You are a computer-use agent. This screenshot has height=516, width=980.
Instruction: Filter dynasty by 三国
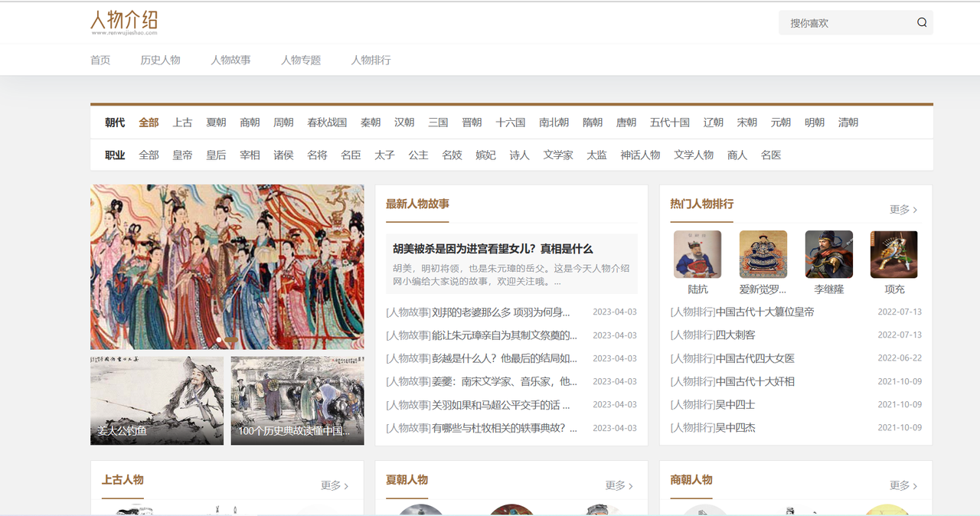point(438,122)
